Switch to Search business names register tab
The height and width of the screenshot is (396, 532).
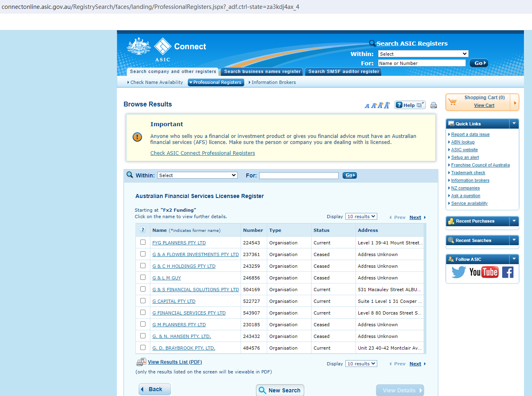(262, 72)
